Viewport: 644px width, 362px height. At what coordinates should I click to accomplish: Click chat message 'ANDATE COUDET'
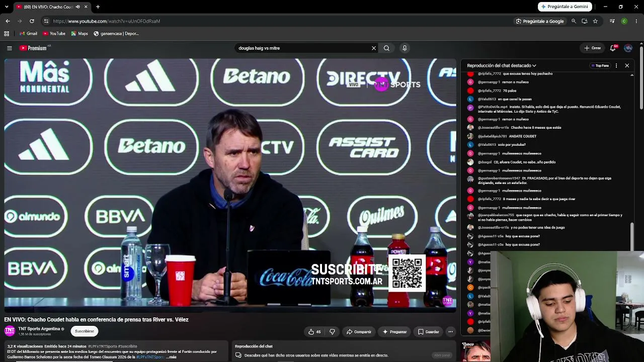pyautogui.click(x=523, y=136)
